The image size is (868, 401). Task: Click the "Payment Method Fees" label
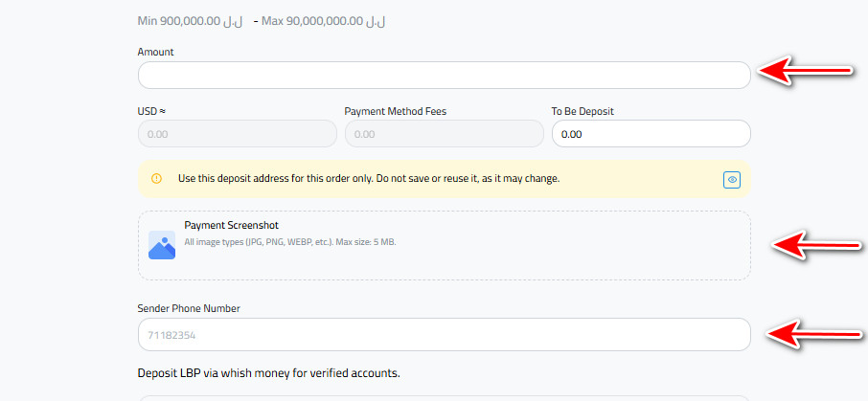click(395, 111)
